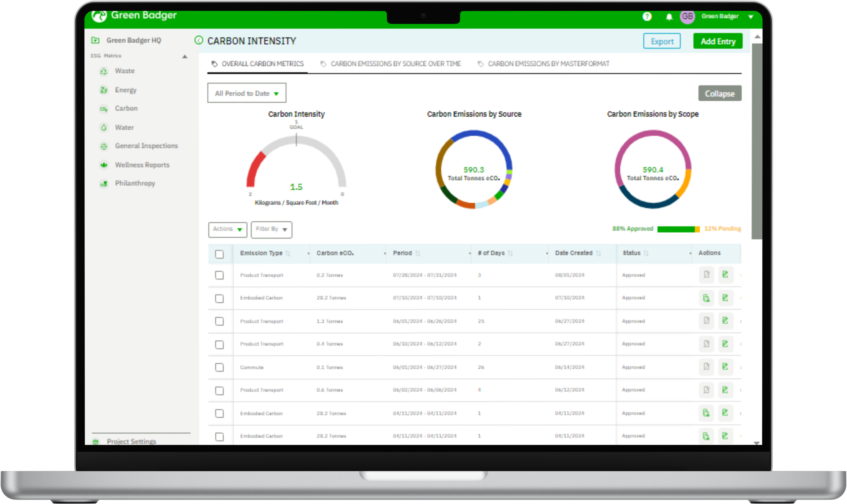Open the Filter By dropdown
Screen dimensions: 847x504
pos(271,230)
